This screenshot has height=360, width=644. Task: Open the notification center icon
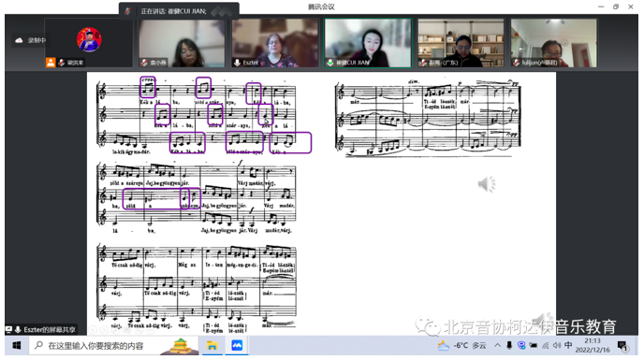click(622, 346)
